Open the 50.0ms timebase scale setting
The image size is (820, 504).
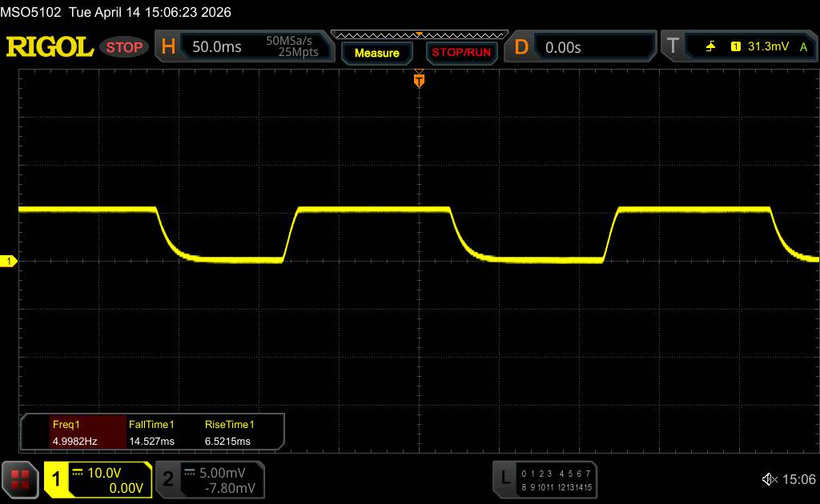click(x=217, y=47)
